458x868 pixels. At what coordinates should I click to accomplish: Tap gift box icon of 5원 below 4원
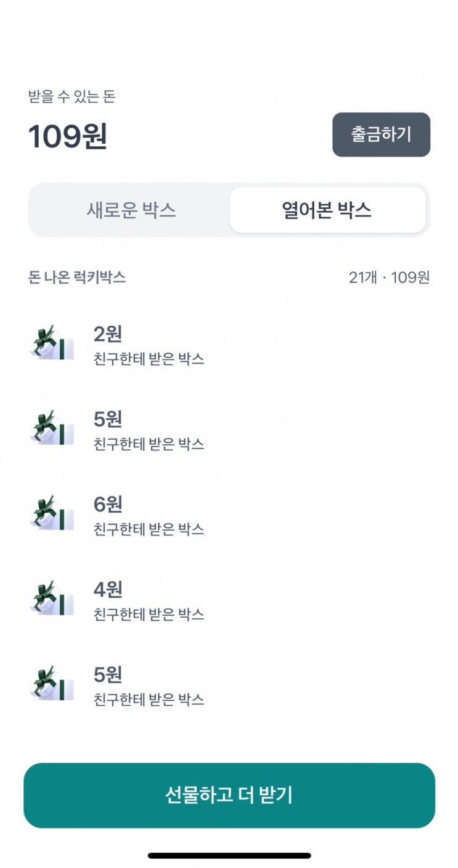point(51,683)
